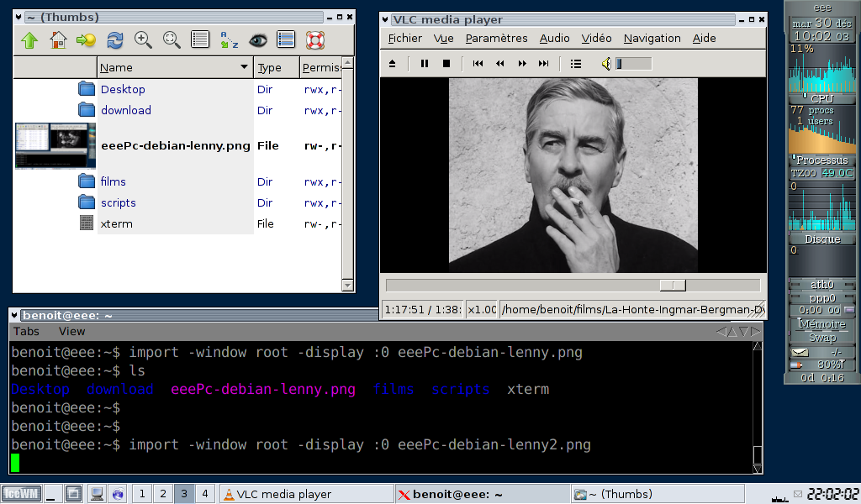Open the Tabs menu in terminal
The image size is (861, 504).
pos(26,331)
